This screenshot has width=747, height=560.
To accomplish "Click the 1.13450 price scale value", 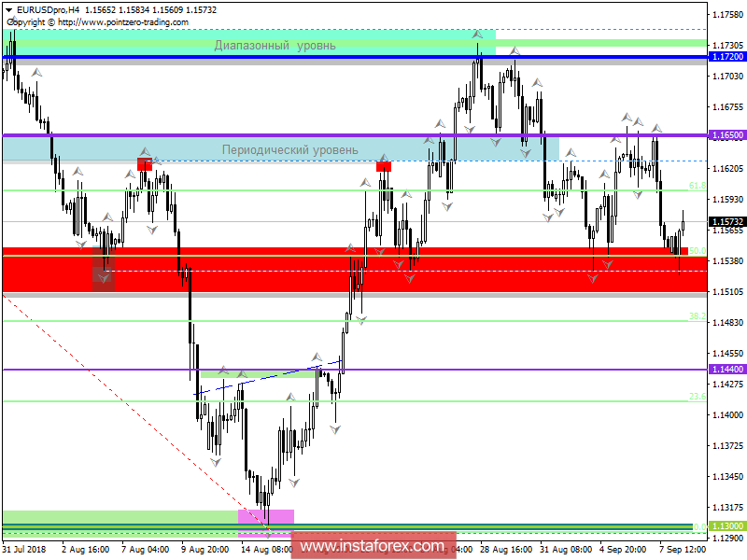I will pos(727,476).
